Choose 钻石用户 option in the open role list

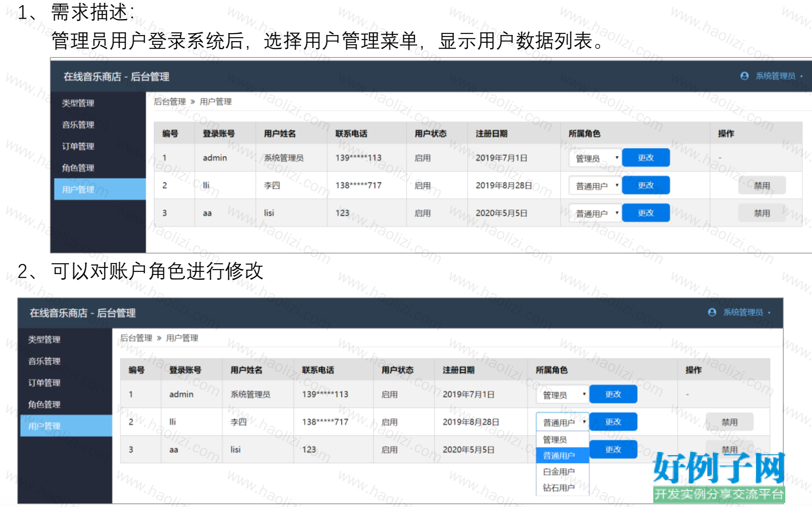562,487
